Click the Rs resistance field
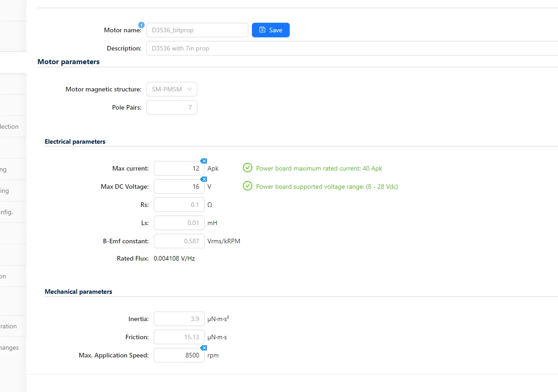The height and width of the screenshot is (392, 558). [x=179, y=205]
